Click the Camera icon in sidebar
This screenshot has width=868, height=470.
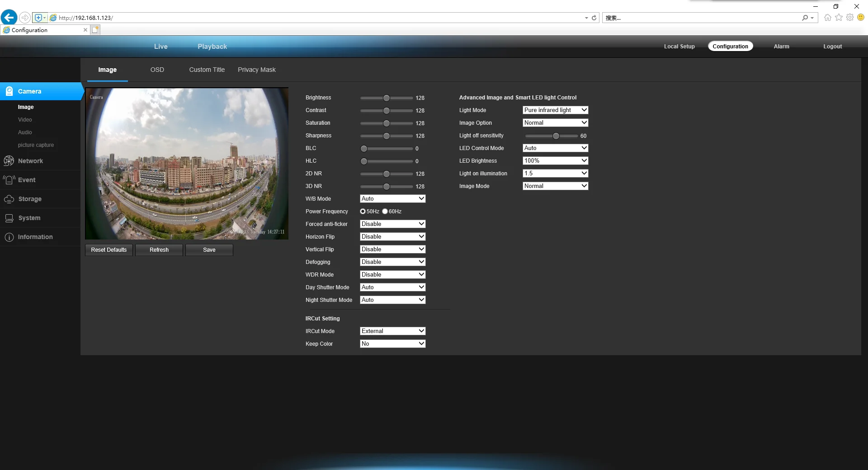(9, 91)
